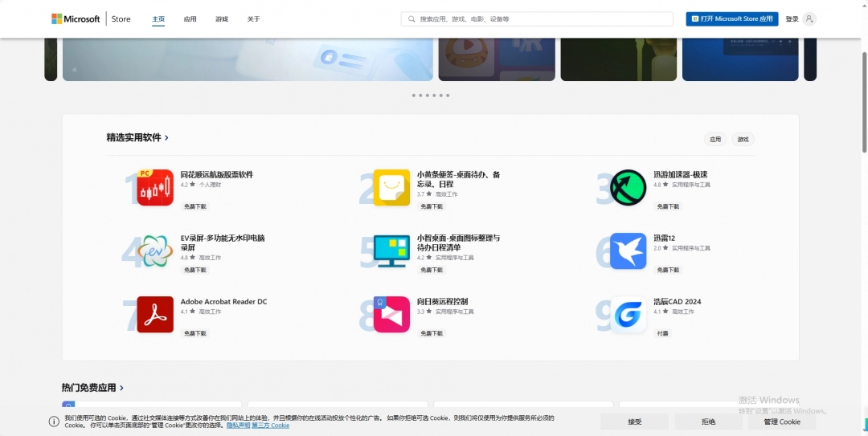Open the Adobe Acrobat Reader DC icon

coord(155,314)
